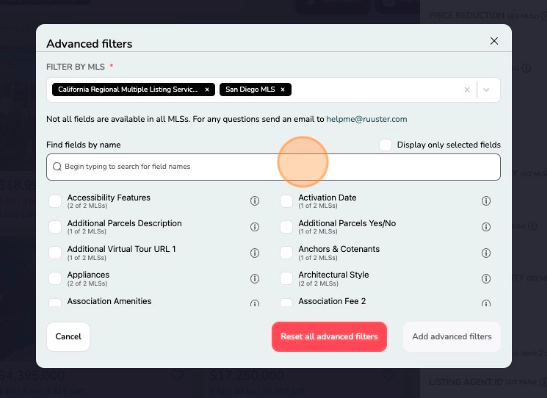View info icon beside Additional Parcels Description
This screenshot has height=398, width=547.
[x=255, y=227]
